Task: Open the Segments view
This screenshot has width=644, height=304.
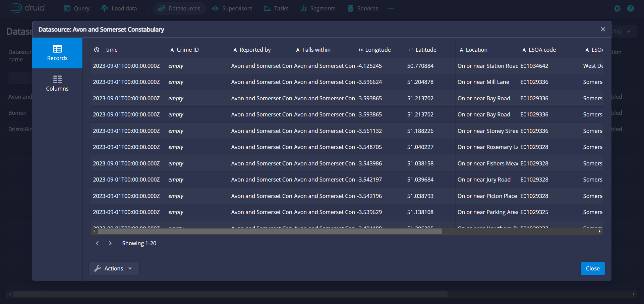Action: (318, 8)
